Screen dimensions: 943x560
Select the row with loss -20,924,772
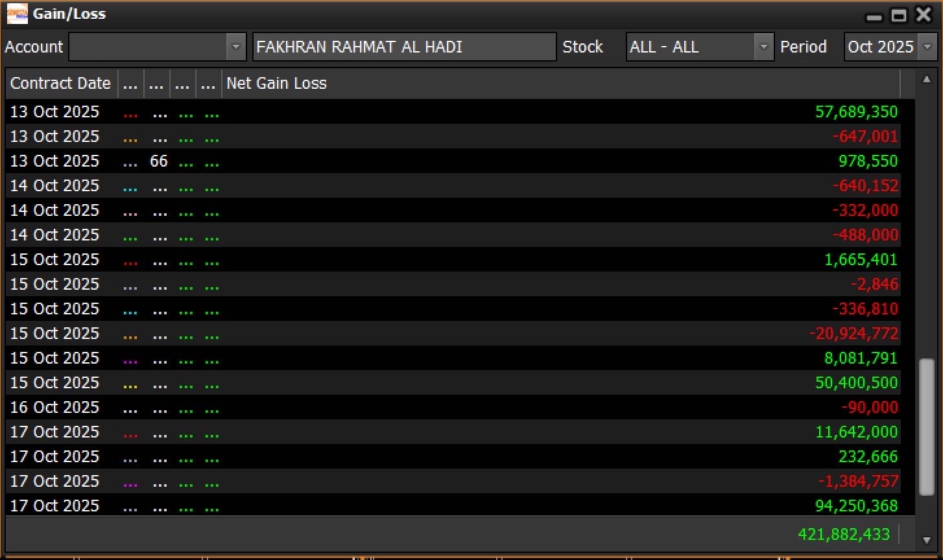point(453,333)
